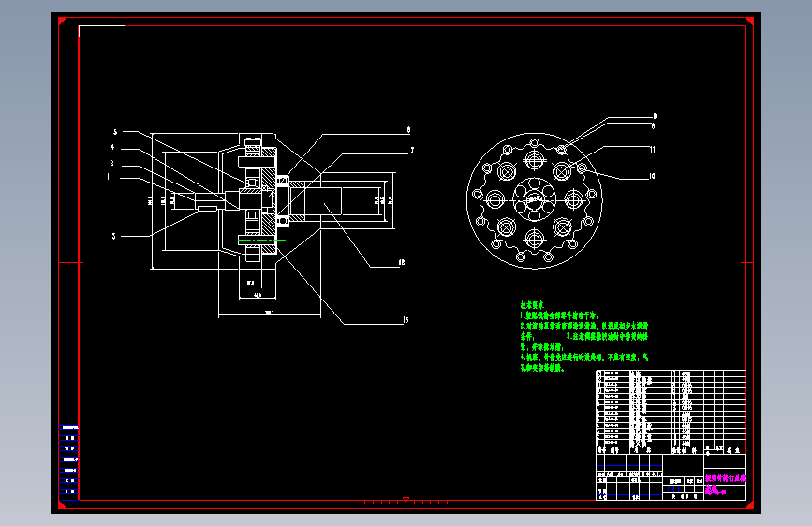This screenshot has height=526, width=812.
Task: Click part callout number 7 leader label
Action: (412, 150)
